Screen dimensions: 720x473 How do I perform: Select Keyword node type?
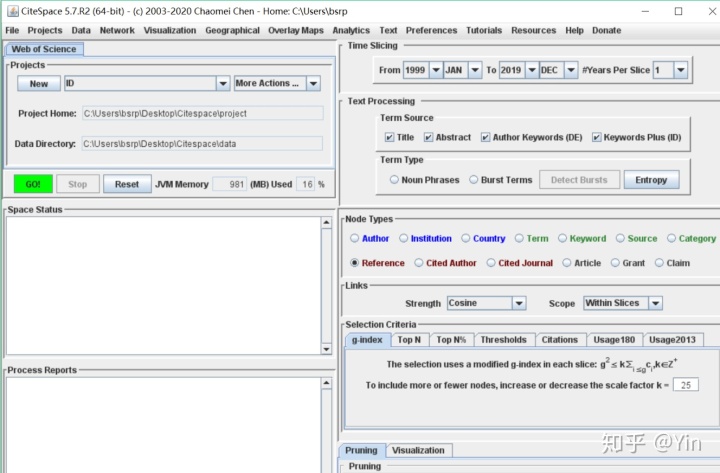(x=562, y=238)
